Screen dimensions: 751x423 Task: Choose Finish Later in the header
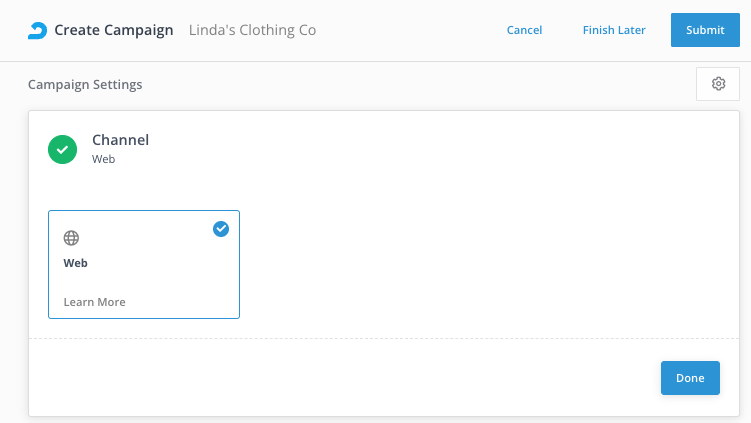click(x=614, y=30)
